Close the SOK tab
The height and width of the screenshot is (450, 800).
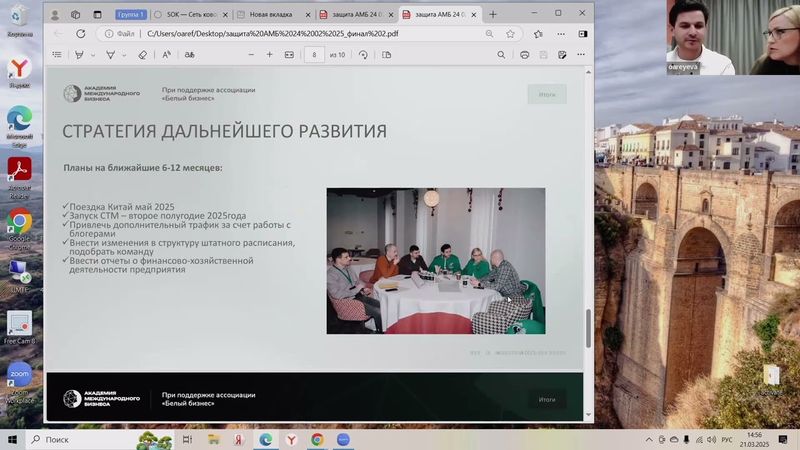pyautogui.click(x=225, y=15)
